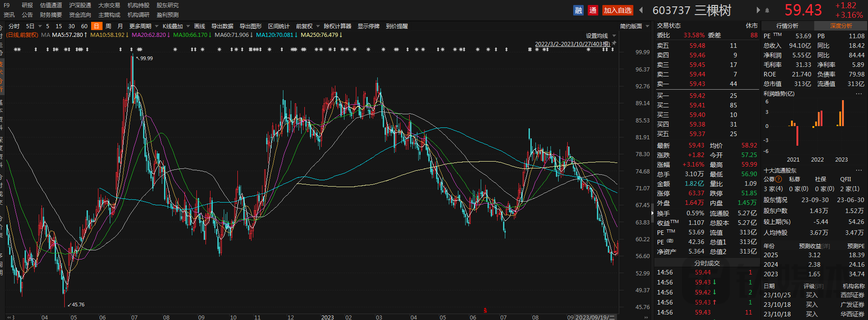
Task: Open the 除权计算器 tool
Action: click(338, 26)
